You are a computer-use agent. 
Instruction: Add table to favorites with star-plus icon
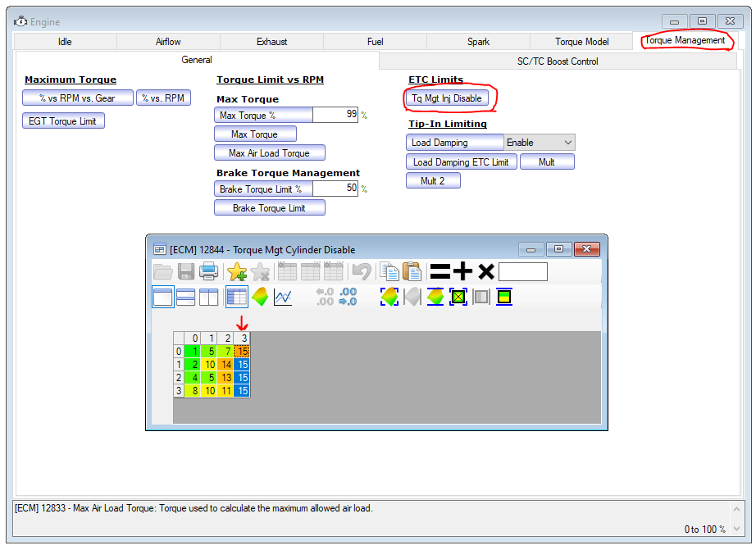[237, 272]
